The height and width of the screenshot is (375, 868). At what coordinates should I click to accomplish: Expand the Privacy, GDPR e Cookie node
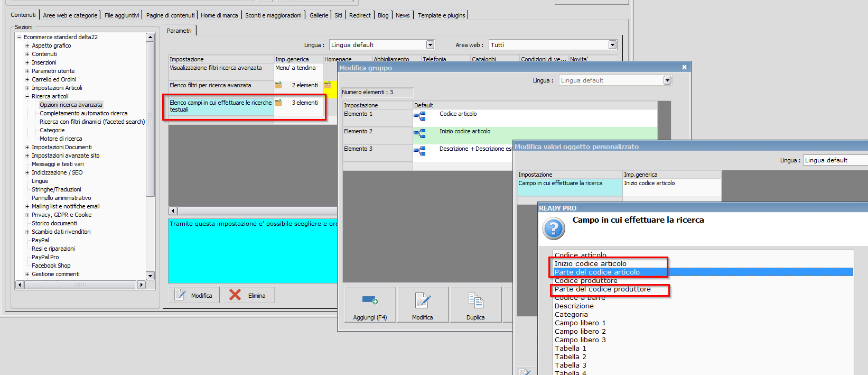pos(27,215)
